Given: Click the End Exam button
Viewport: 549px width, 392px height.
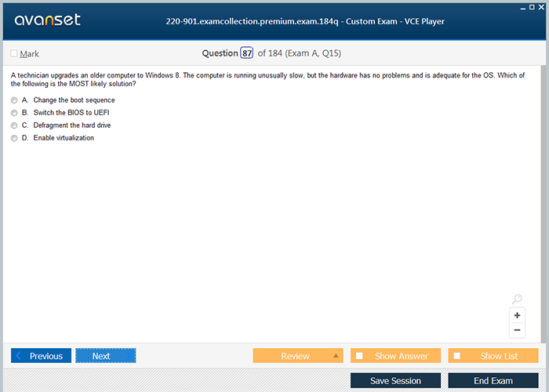Looking at the screenshot, I should coord(493,380).
